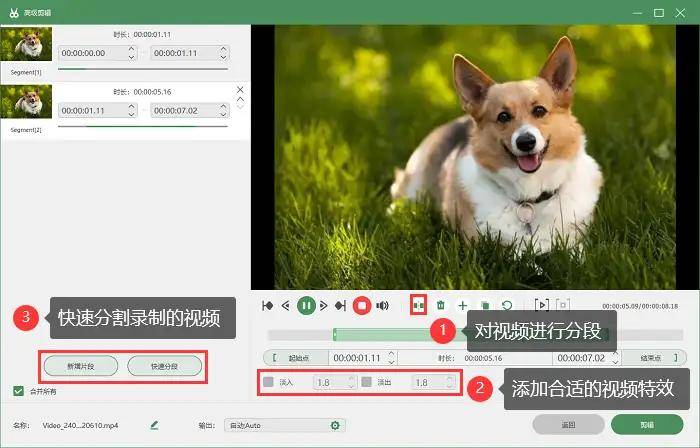
Task: Increase Segment[2] end time 00:00:07.02
Action: [x=223, y=107]
